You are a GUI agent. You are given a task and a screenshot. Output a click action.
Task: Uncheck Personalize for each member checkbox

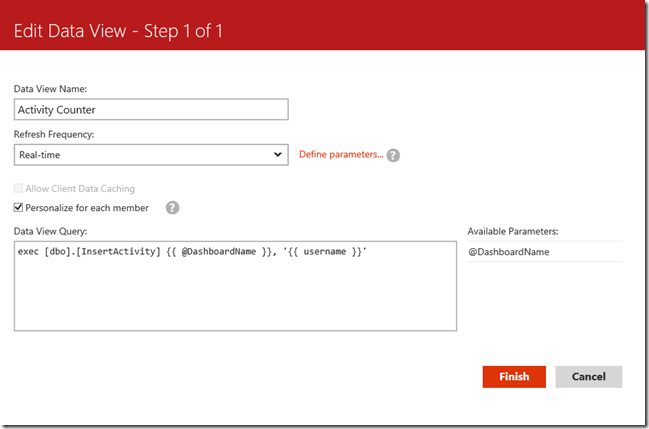[x=19, y=208]
